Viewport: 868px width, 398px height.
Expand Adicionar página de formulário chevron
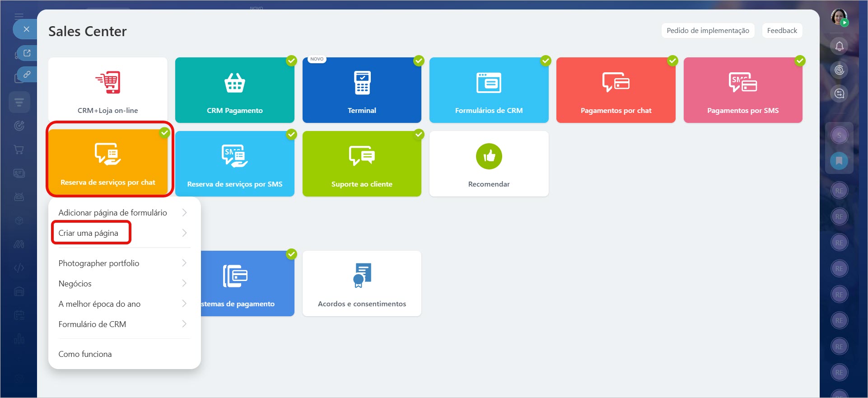pyautogui.click(x=184, y=213)
